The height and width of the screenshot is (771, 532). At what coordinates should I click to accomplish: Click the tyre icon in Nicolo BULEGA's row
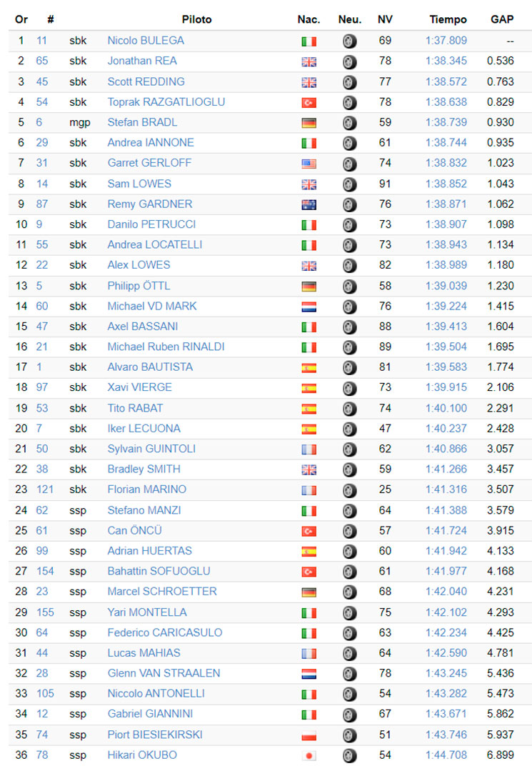pyautogui.click(x=349, y=41)
